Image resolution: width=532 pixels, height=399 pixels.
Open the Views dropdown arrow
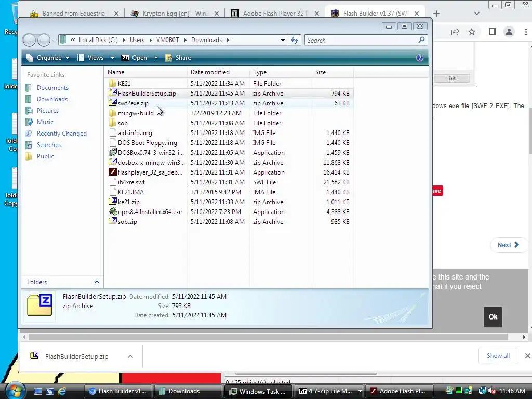click(x=112, y=58)
